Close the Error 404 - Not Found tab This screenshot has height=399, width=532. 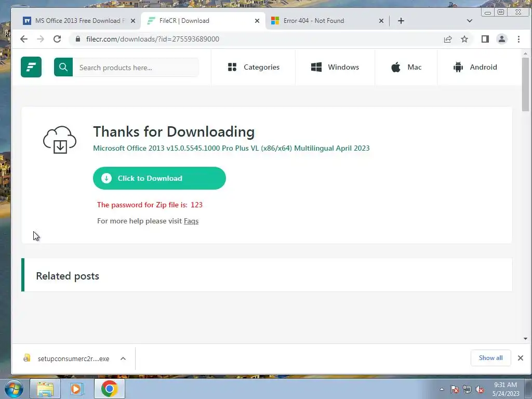coord(381,21)
